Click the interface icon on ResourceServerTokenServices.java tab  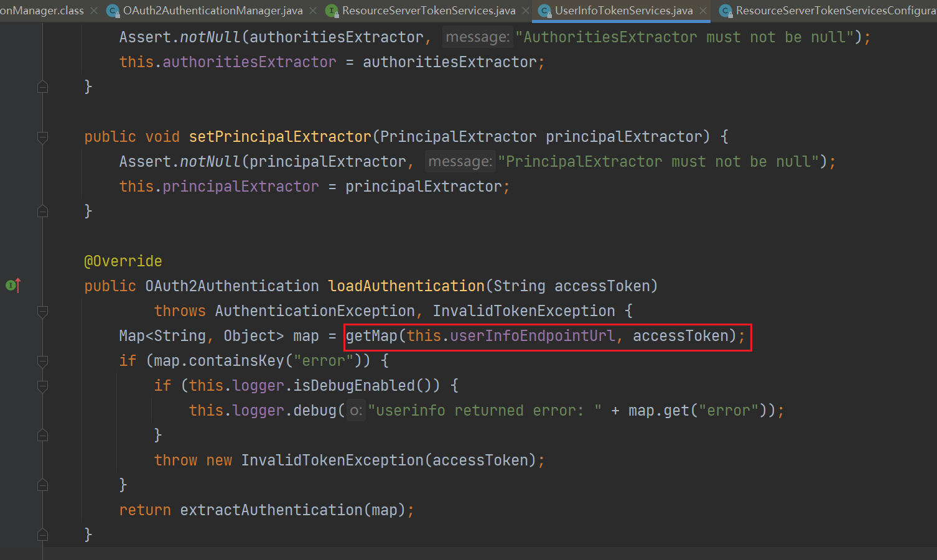[x=332, y=11]
